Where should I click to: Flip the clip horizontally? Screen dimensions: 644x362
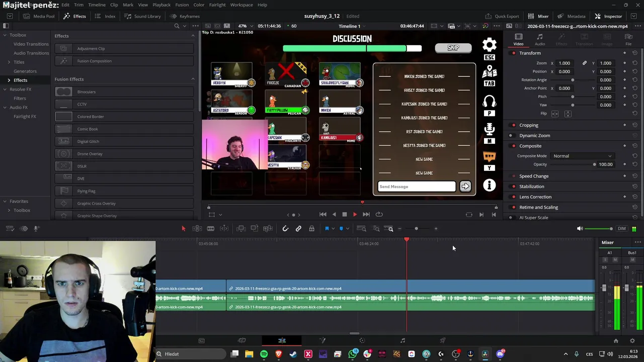pyautogui.click(x=555, y=114)
